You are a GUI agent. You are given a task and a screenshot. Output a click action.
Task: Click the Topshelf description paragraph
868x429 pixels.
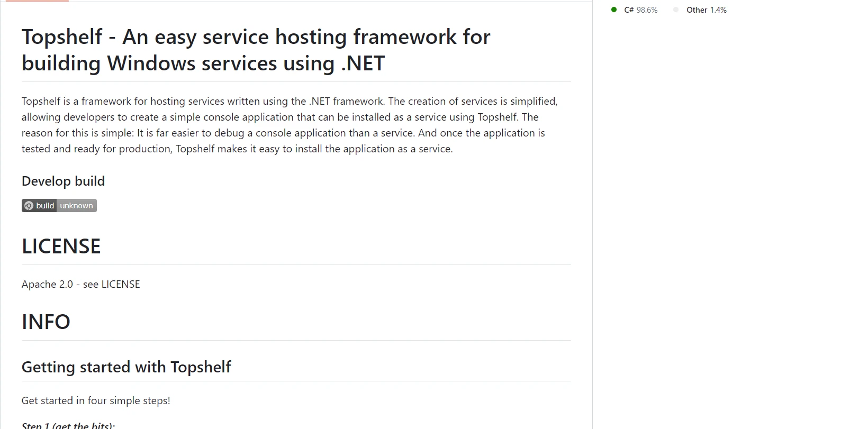290,125
